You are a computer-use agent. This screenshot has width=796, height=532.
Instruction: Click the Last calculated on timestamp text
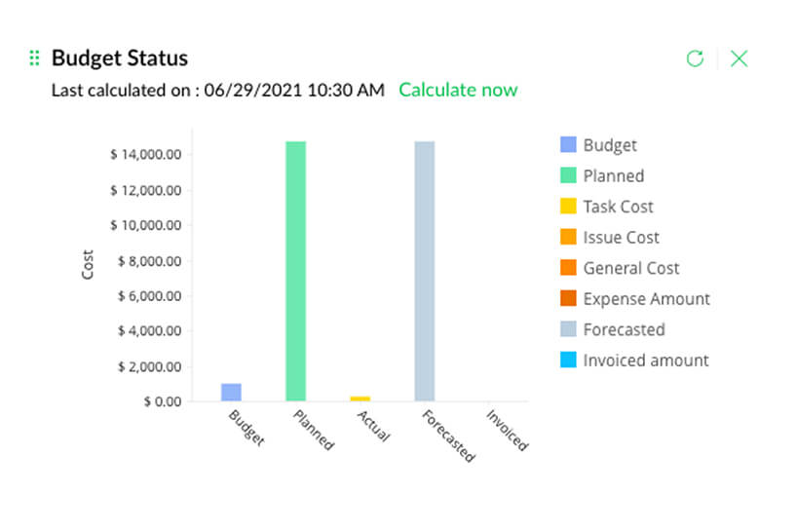point(218,90)
